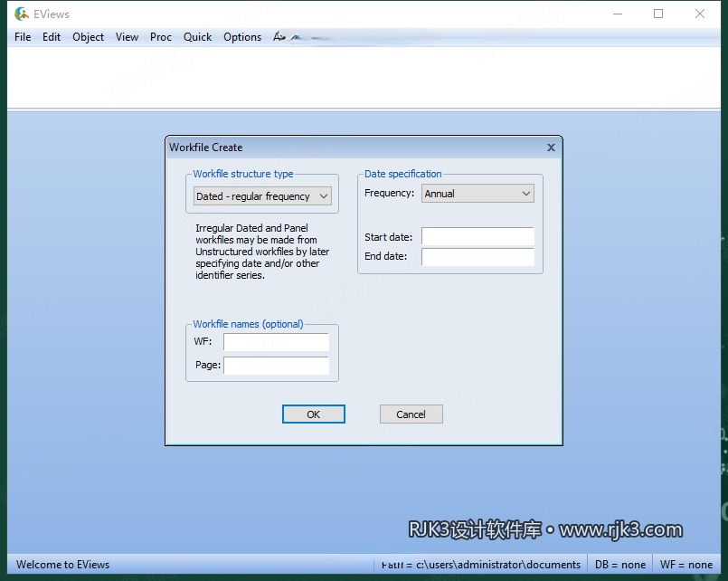This screenshot has width=728, height=581.
Task: Click the Path status bar entry
Action: tap(480, 565)
